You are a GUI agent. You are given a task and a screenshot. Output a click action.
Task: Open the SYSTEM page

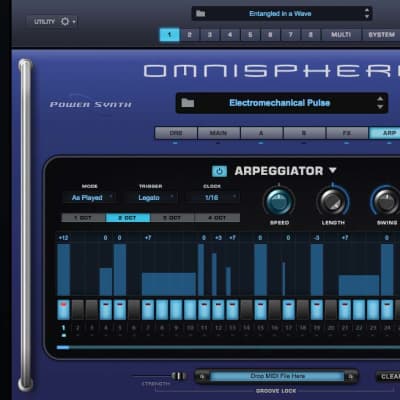381,35
